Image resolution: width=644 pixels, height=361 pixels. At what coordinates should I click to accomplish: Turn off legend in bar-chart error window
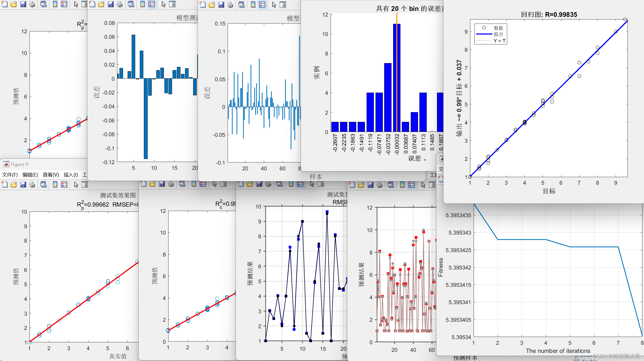click(152, 4)
